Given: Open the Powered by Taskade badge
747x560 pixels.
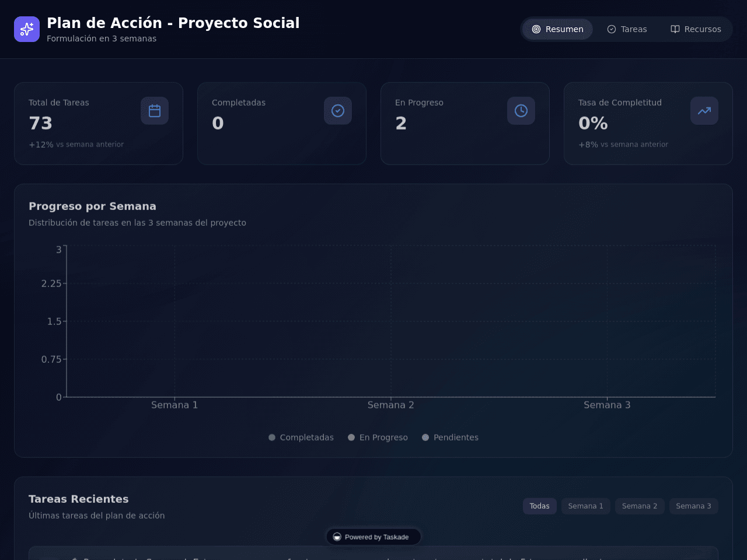Looking at the screenshot, I should (x=373, y=537).
